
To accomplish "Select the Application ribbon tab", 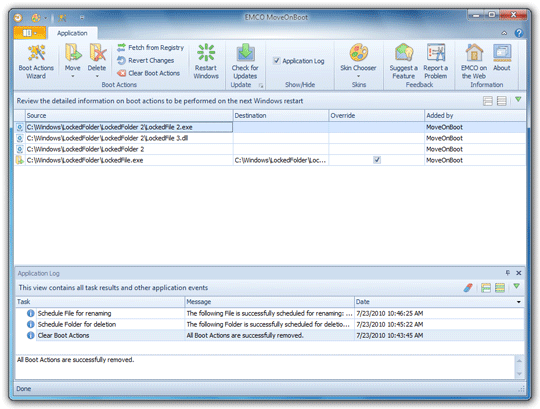I will (72, 33).
